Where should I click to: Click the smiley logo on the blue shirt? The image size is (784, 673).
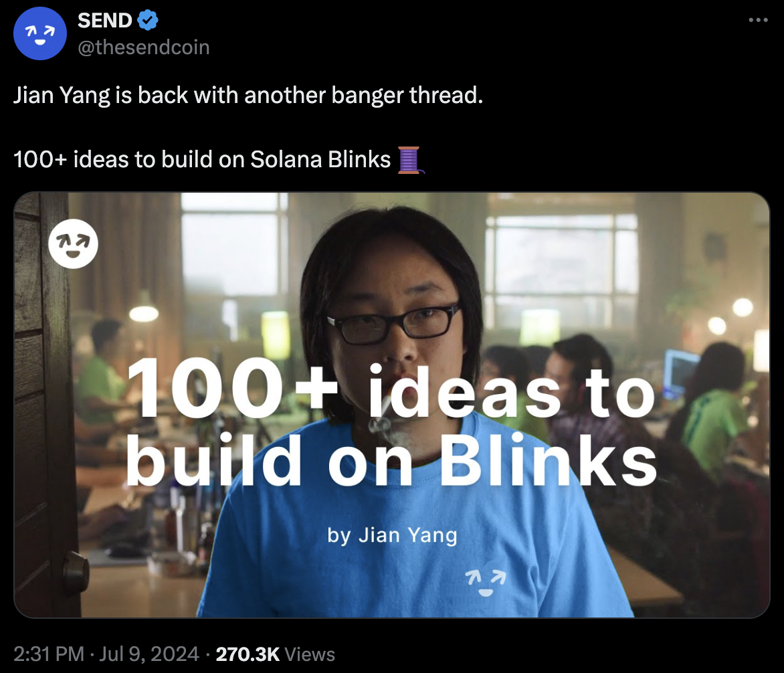pos(486,583)
